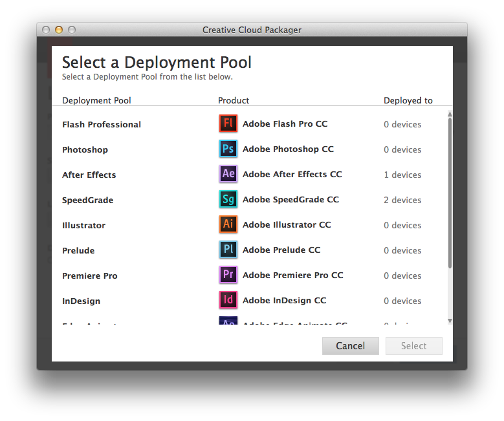Image resolution: width=504 pixels, height=421 pixels.
Task: Click the Adobe After Effects CC icon
Action: pyautogui.click(x=228, y=174)
